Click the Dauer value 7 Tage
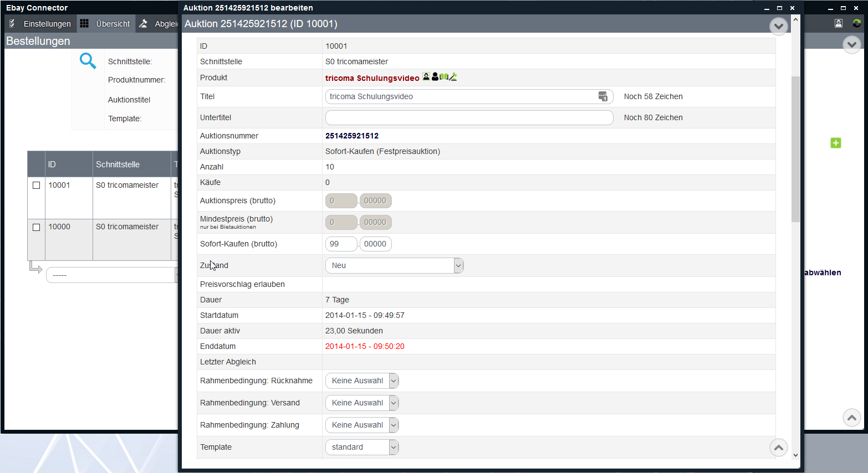Viewport: 868px width, 473px height. (337, 300)
